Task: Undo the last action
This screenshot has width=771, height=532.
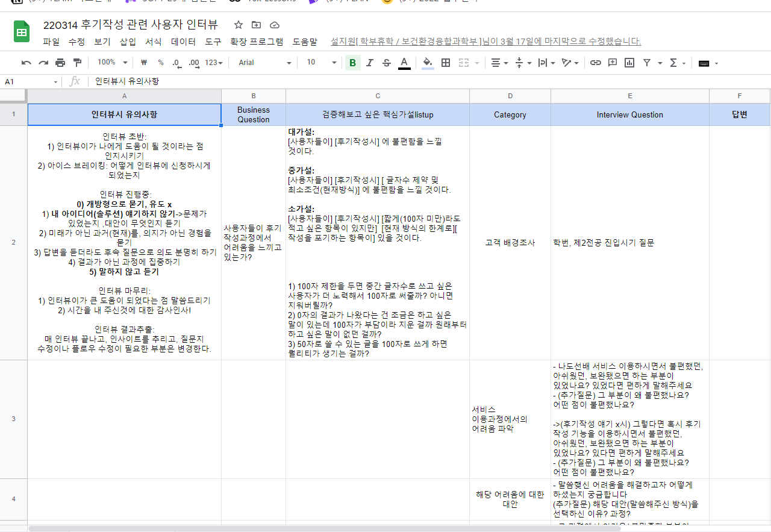Action: tap(26, 63)
